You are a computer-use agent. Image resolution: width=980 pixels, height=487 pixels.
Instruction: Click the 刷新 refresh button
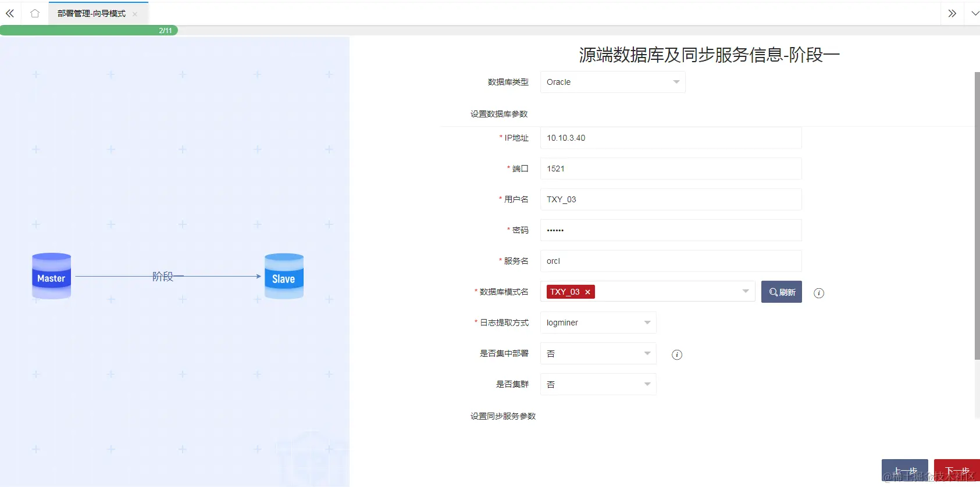782,292
